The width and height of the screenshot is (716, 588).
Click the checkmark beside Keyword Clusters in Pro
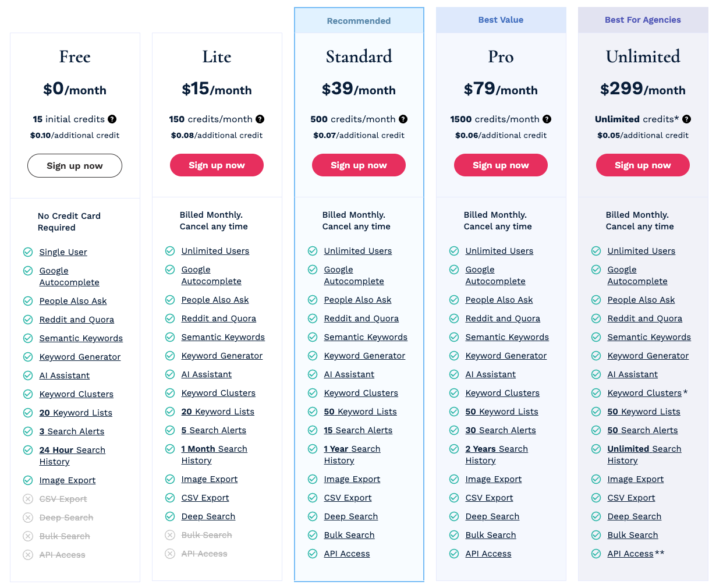click(x=454, y=393)
